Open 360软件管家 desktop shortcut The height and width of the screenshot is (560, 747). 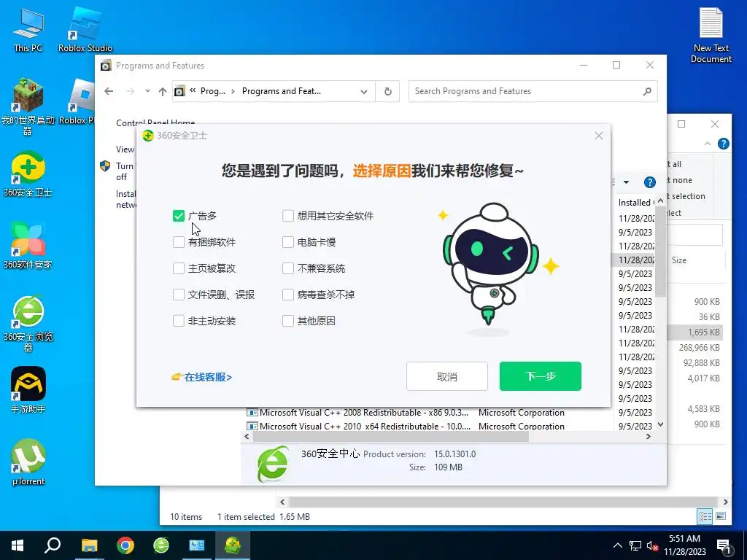click(x=28, y=246)
